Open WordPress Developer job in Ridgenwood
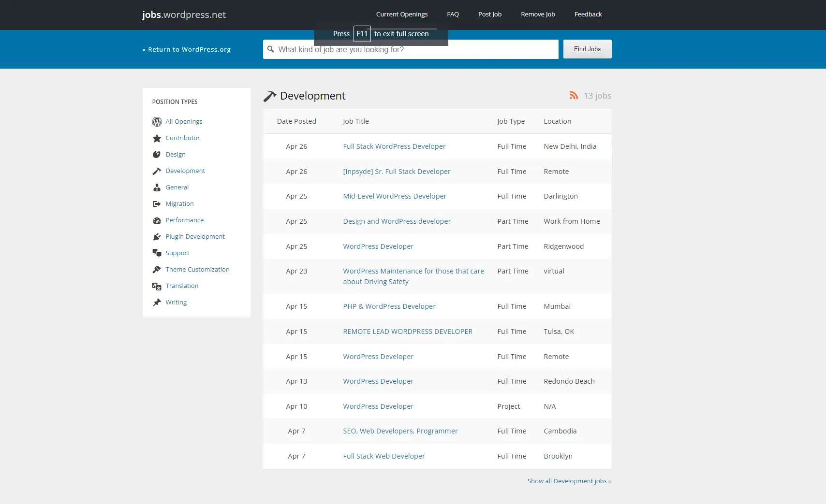The width and height of the screenshot is (826, 504). click(x=378, y=246)
